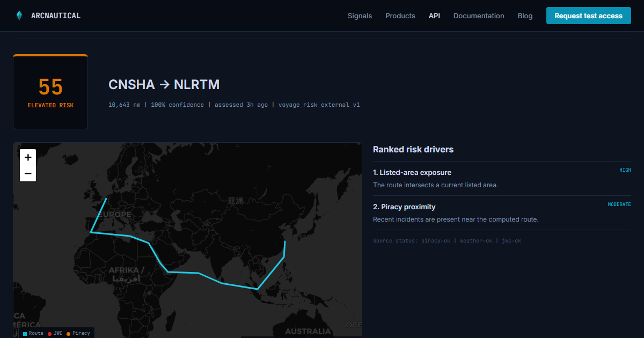The image size is (644, 338).
Task: Click the ARCNAUTICAL brand name
Action: click(x=56, y=16)
